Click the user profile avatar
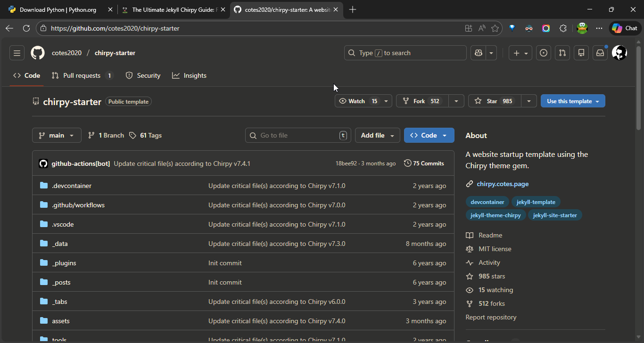The width and height of the screenshot is (644, 343). [x=619, y=53]
